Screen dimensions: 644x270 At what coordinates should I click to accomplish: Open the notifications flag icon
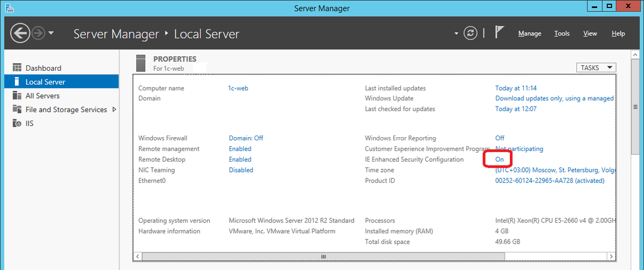click(499, 33)
